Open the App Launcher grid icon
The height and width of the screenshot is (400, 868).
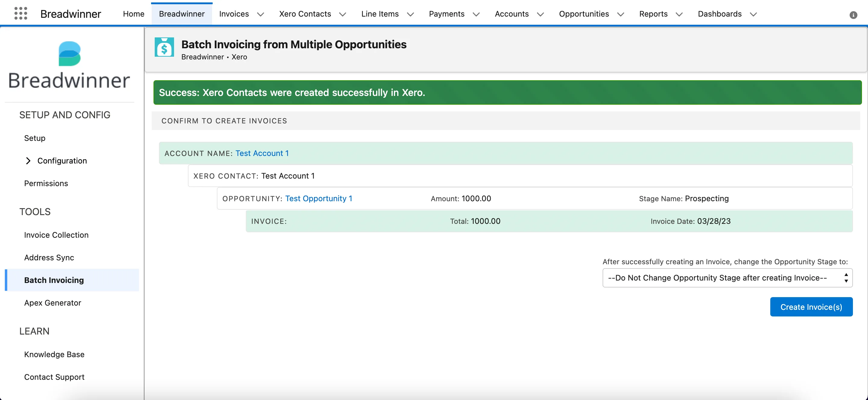(x=21, y=14)
